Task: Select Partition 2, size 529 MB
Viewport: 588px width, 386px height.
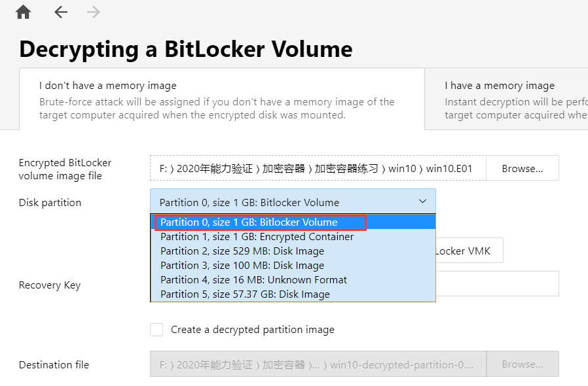Action: pos(242,251)
